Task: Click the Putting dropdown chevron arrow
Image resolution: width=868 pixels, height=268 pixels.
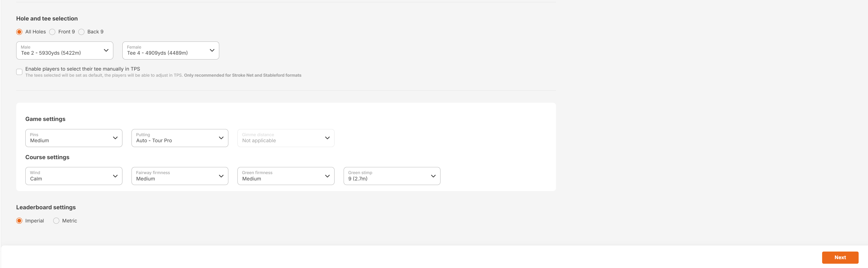Action: tap(221, 138)
